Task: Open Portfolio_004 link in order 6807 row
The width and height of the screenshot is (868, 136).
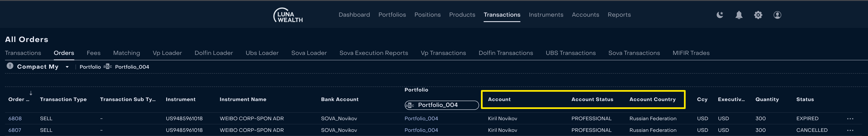Action: [x=421, y=130]
